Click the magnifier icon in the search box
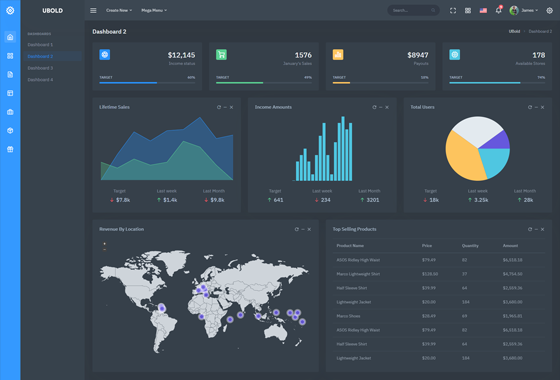560x380 pixels. point(433,10)
